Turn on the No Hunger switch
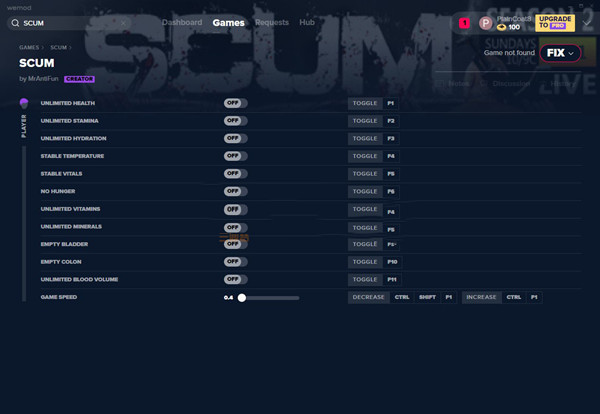600x414 pixels. [235, 191]
